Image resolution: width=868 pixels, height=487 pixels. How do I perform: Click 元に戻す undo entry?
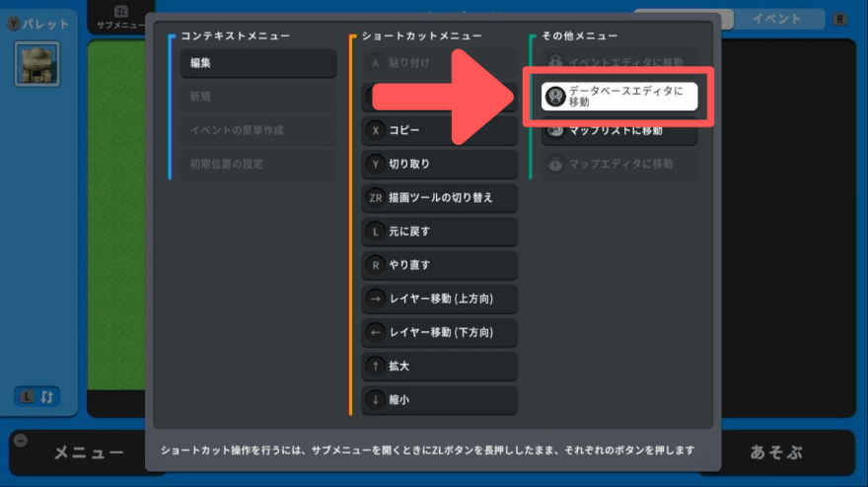click(x=440, y=232)
